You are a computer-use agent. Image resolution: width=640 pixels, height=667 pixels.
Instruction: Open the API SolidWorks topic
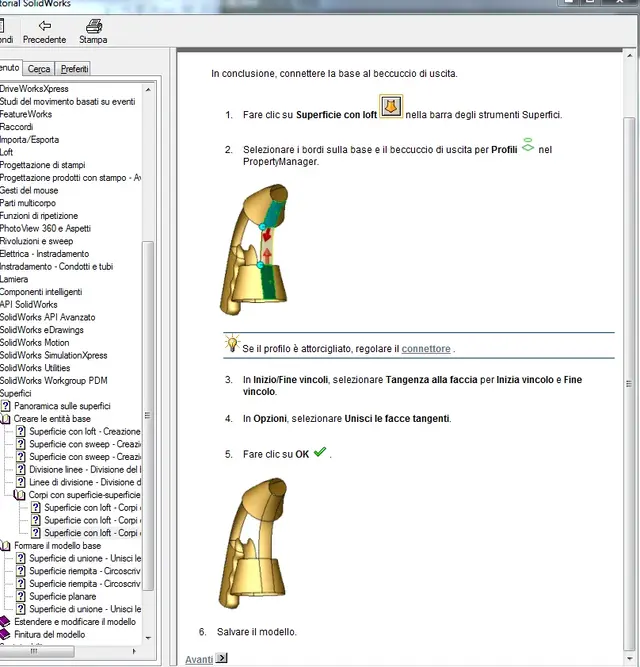tap(28, 305)
